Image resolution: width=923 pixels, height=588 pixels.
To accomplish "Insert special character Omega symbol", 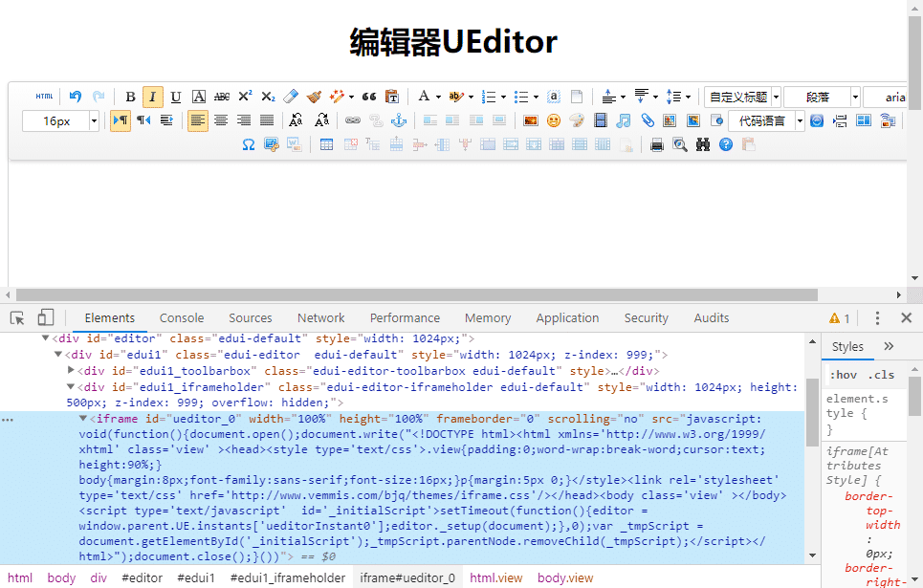I will coord(249,144).
